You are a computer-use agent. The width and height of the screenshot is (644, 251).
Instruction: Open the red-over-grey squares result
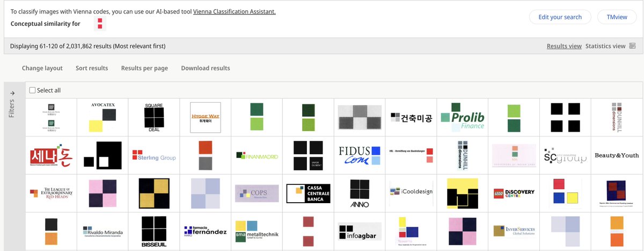[x=206, y=155]
